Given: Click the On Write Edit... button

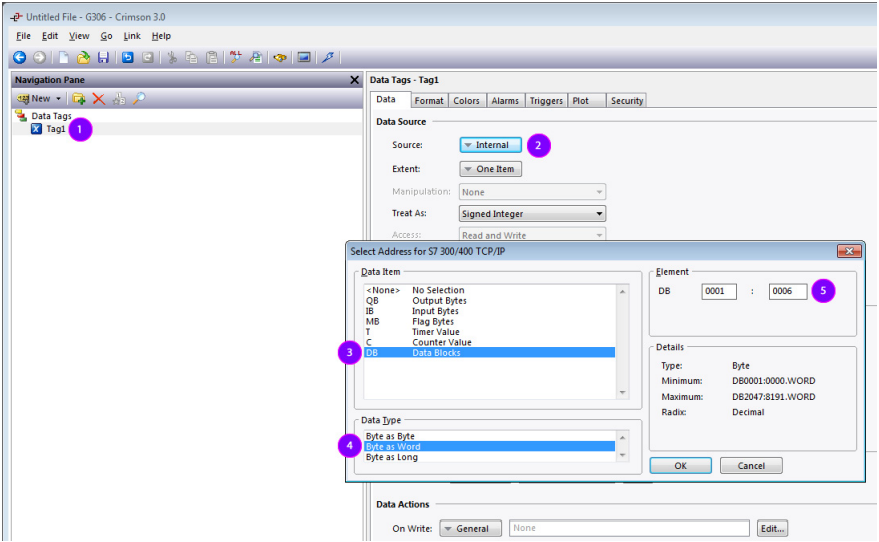Looking at the screenshot, I should point(772,529).
